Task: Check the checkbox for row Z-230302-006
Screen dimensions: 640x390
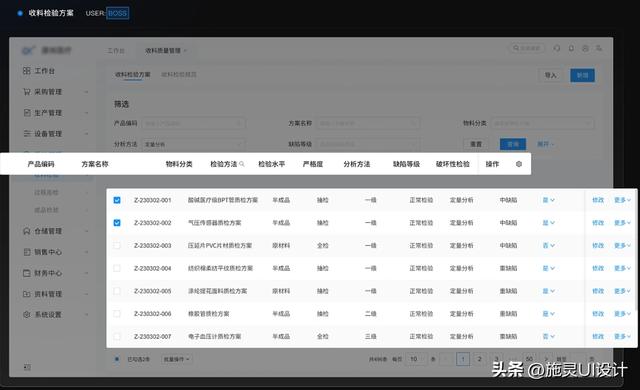Action: coord(117,314)
